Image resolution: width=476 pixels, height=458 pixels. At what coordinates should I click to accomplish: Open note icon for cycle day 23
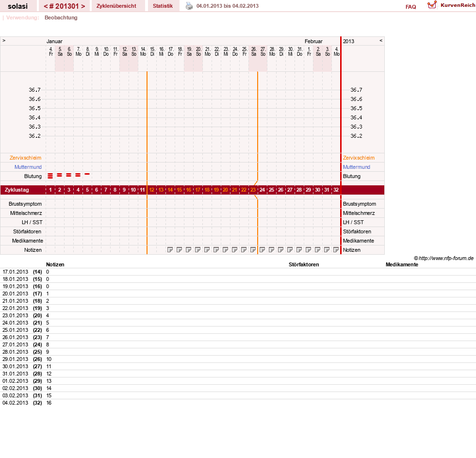coord(253,250)
